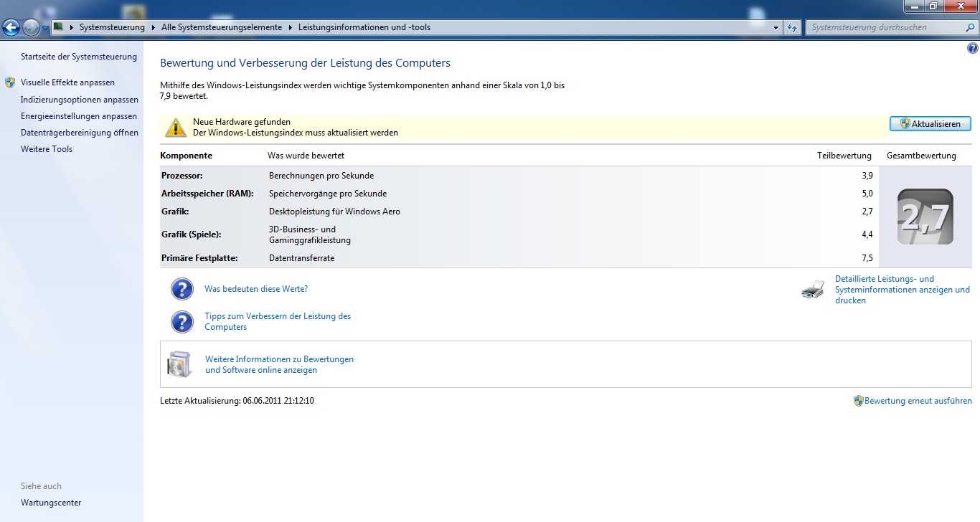
Task: Click question icon beside 'Was bedeuten diese Werte?'
Action: (182, 289)
